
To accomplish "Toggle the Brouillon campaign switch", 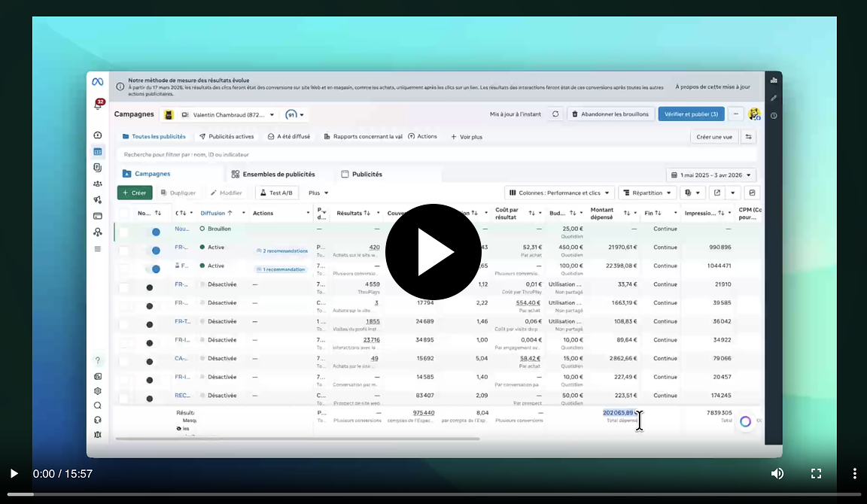I will 155,232.
